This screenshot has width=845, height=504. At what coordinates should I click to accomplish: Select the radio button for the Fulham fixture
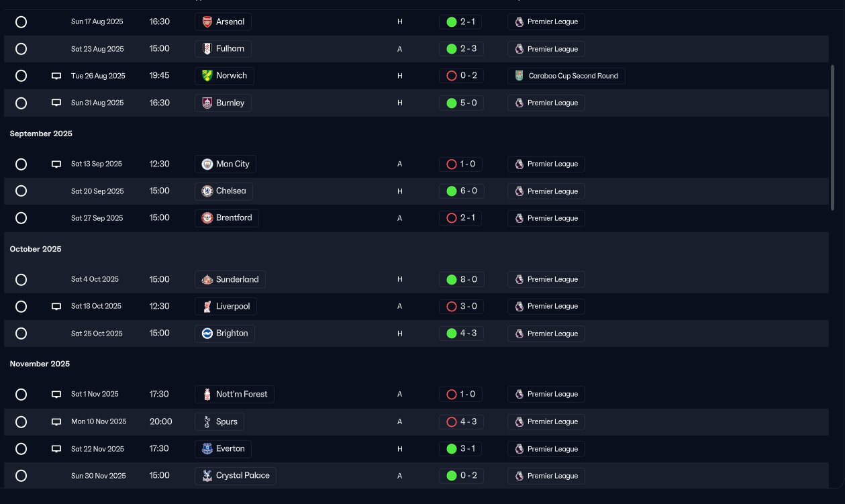(21, 49)
